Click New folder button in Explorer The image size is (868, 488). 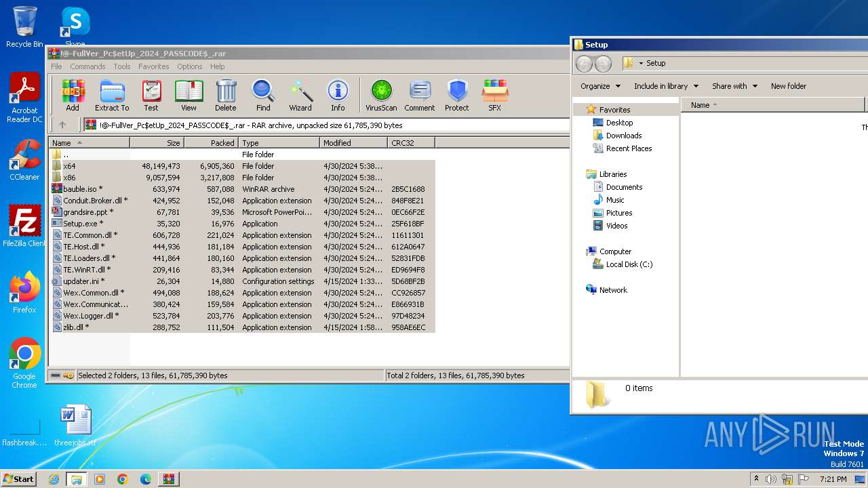[x=789, y=86]
